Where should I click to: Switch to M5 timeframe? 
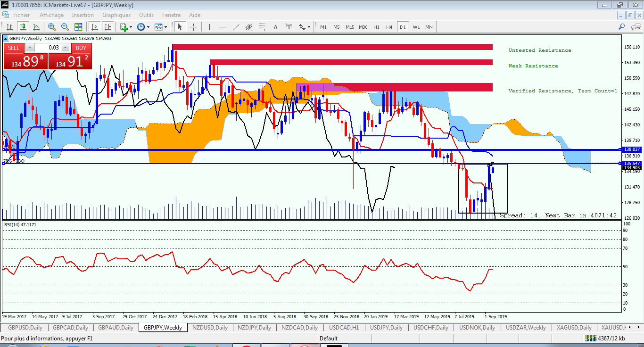click(x=337, y=27)
